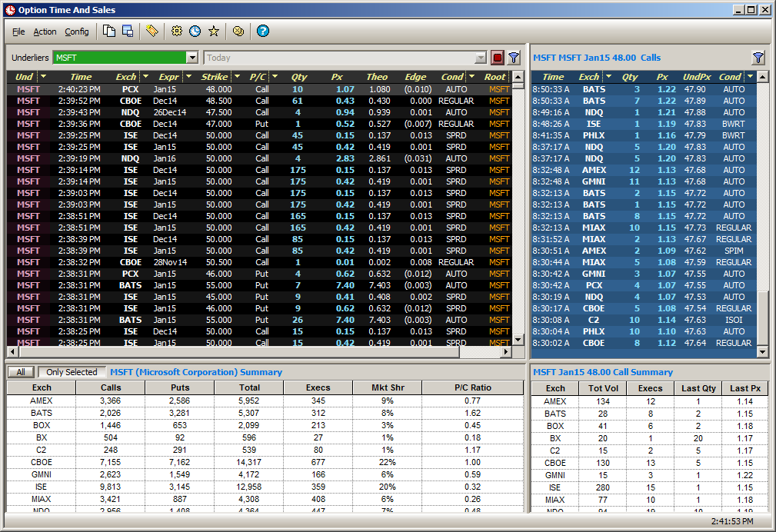Expand the Today date range dropdown
776x532 pixels.
[x=480, y=58]
